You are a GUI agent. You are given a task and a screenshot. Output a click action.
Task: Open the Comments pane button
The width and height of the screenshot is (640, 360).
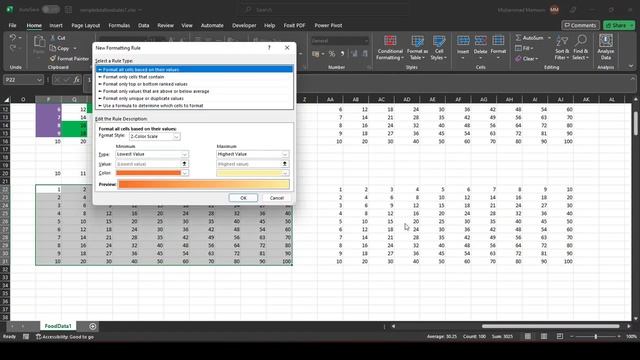580,25
